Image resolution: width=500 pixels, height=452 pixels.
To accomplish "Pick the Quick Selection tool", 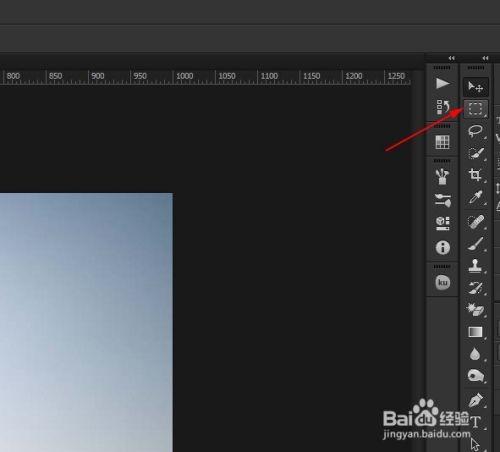I will (x=476, y=153).
